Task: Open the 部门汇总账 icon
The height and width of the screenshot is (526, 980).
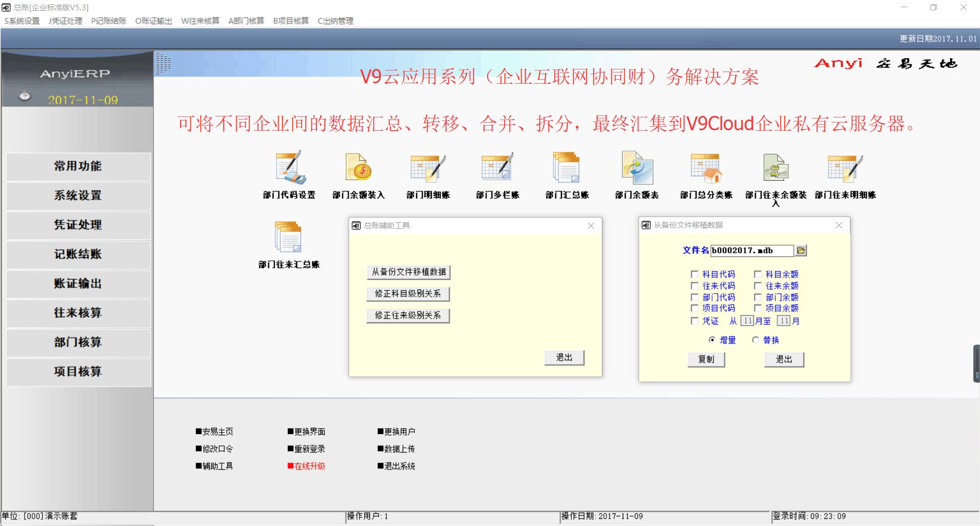Action: (567, 168)
